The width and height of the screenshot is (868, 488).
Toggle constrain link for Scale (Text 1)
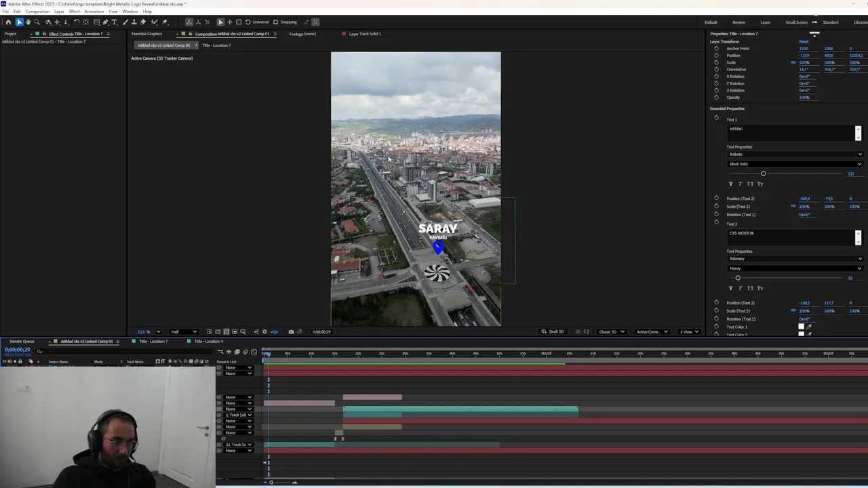(793, 207)
